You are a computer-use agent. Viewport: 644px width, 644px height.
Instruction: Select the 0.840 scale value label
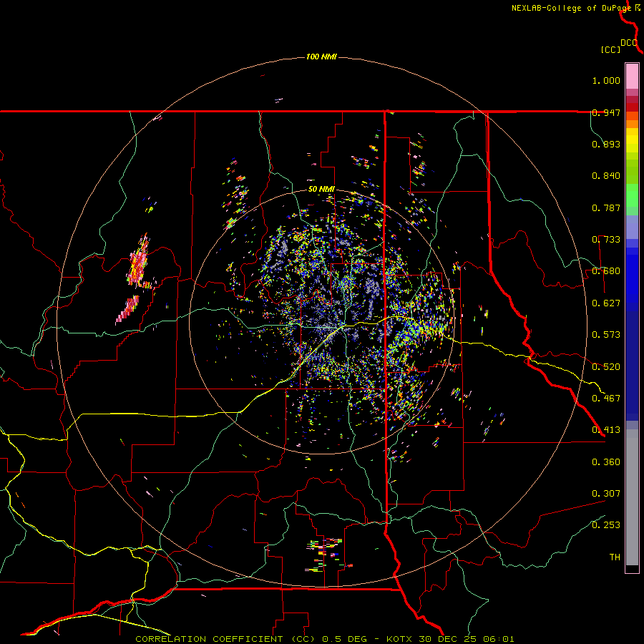coord(606,176)
